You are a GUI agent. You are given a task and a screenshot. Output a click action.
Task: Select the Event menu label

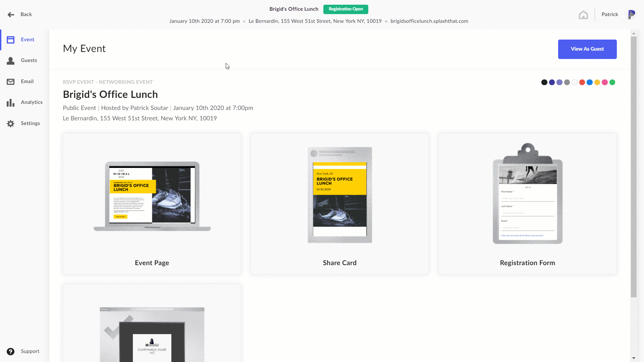(28, 40)
